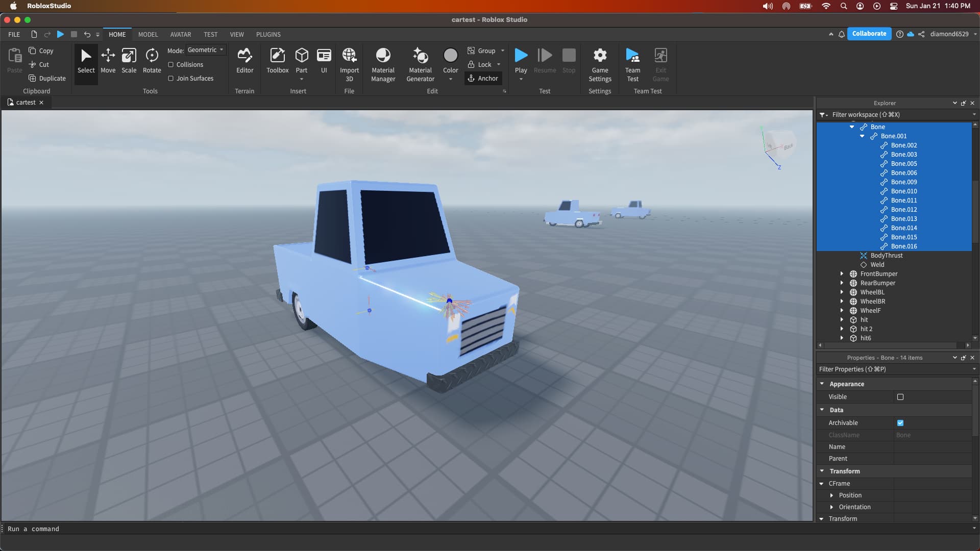The width and height of the screenshot is (980, 551).
Task: Switch to the MODEL ribbon tab
Action: (x=148, y=34)
